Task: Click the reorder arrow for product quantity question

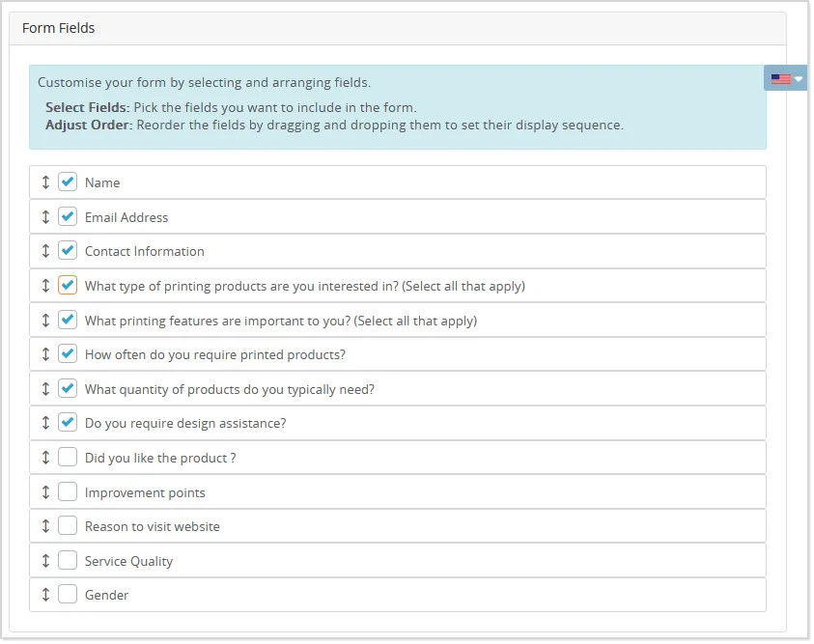Action: (45, 389)
